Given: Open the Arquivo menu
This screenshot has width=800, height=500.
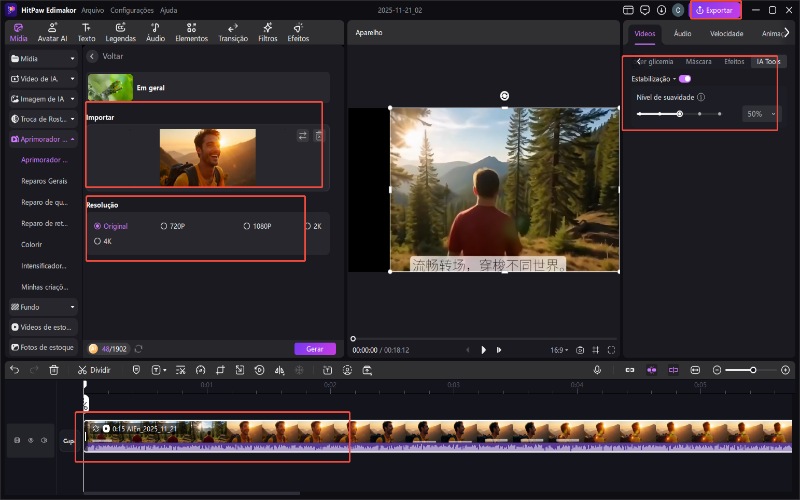Looking at the screenshot, I should coord(92,9).
